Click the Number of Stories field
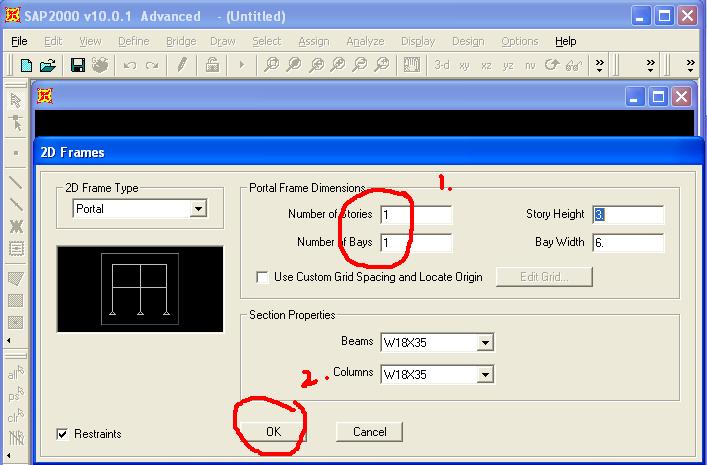This screenshot has width=707, height=465. pos(416,215)
